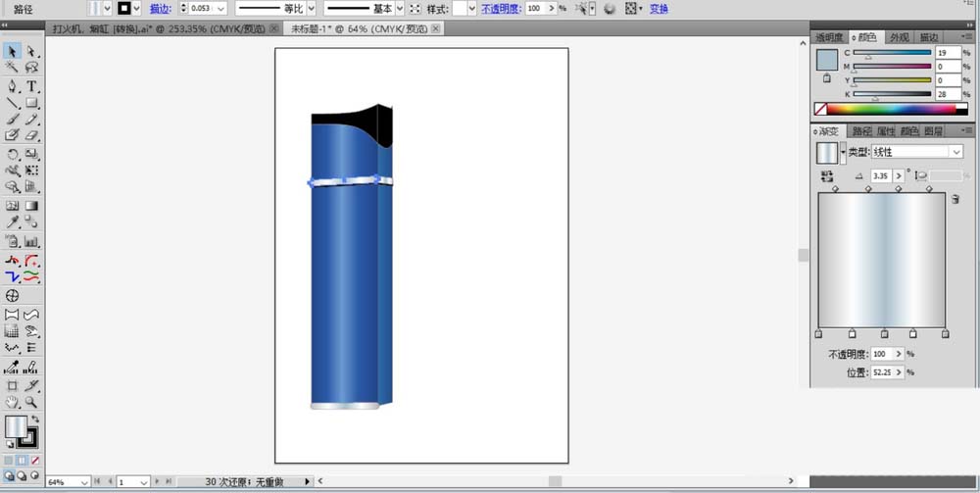Image resolution: width=980 pixels, height=493 pixels.
Task: Click the gradient angle input field
Action: pyautogui.click(x=882, y=176)
